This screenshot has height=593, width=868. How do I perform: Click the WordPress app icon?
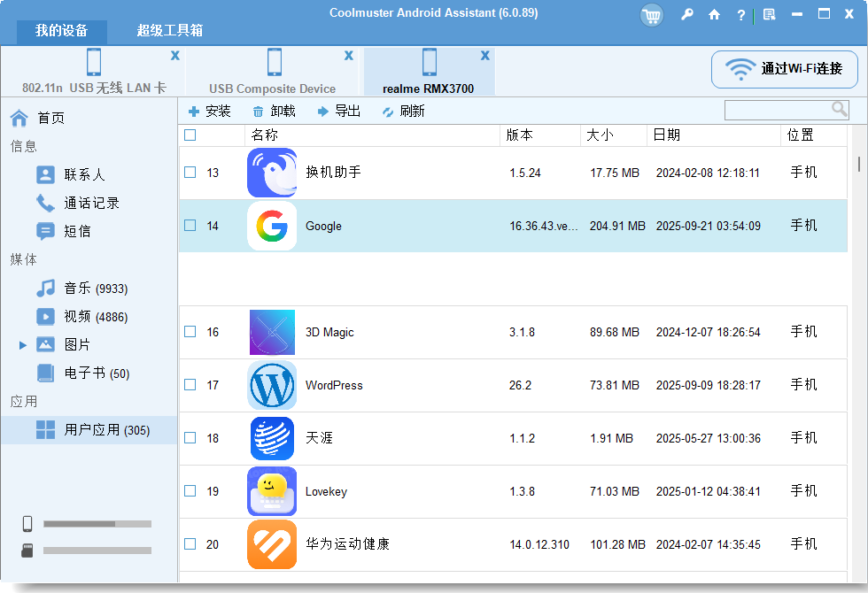point(272,385)
